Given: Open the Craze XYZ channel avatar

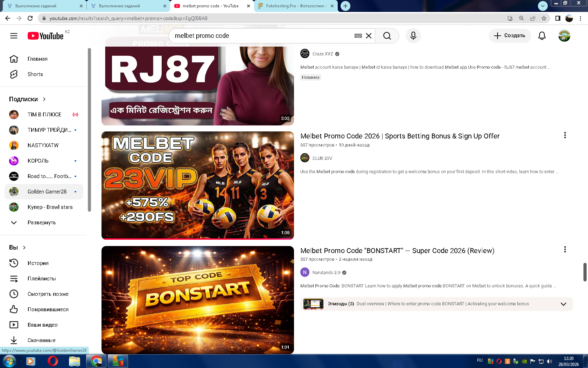Looking at the screenshot, I should tap(305, 54).
